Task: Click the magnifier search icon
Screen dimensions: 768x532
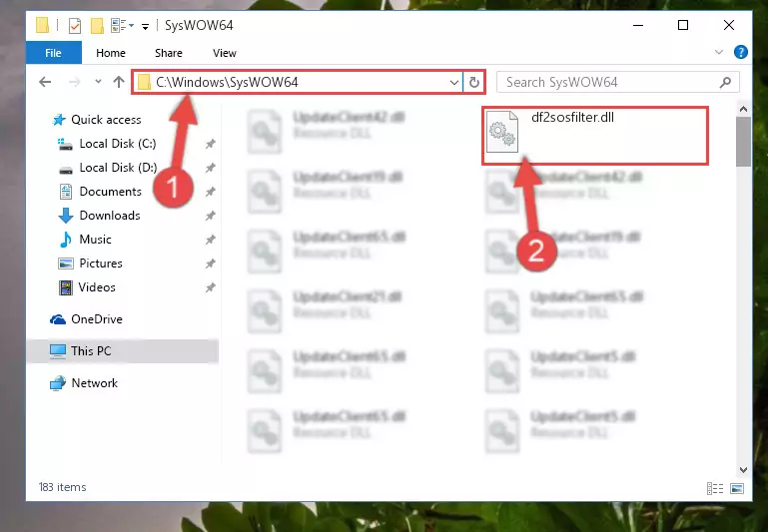Action: coord(726,82)
